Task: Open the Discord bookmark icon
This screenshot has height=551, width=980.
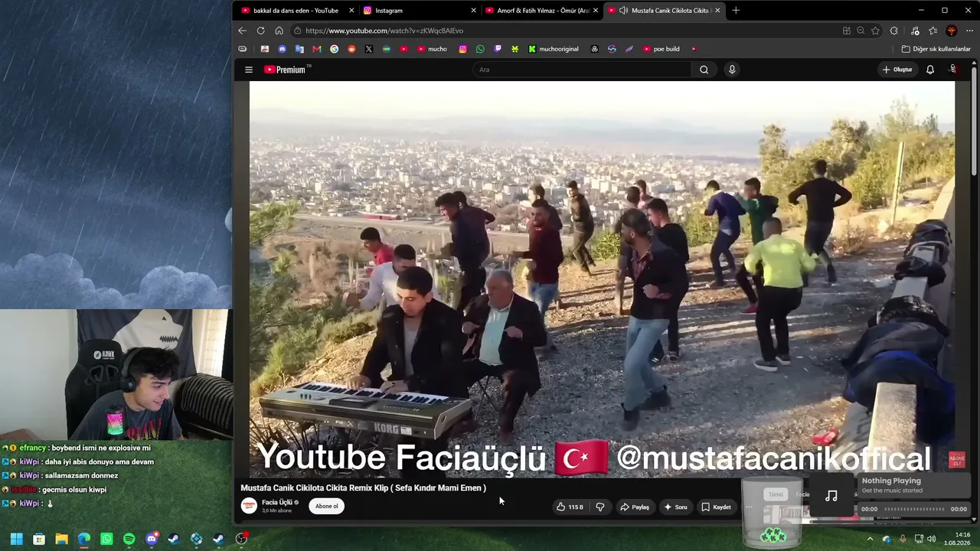Action: (282, 49)
